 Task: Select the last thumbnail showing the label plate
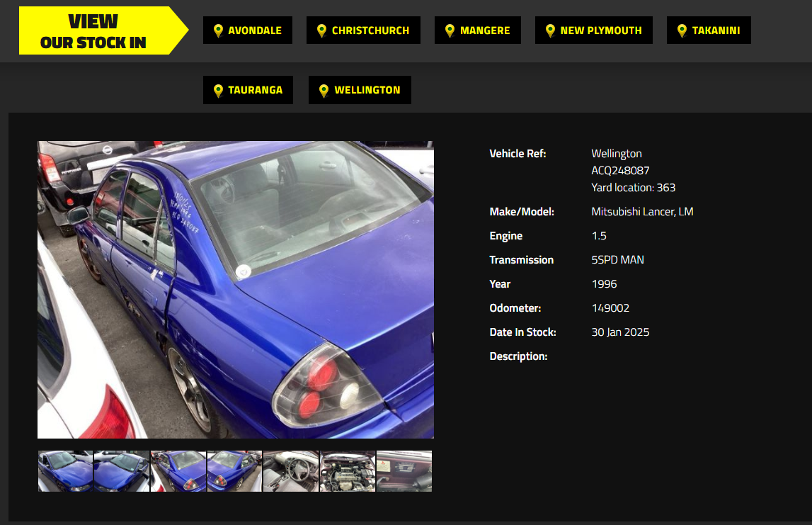(x=404, y=471)
